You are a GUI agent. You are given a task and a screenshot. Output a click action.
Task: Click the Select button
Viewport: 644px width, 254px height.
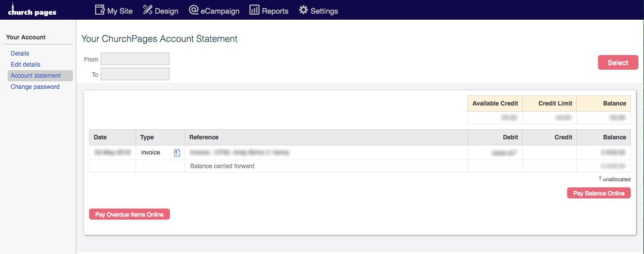click(618, 63)
